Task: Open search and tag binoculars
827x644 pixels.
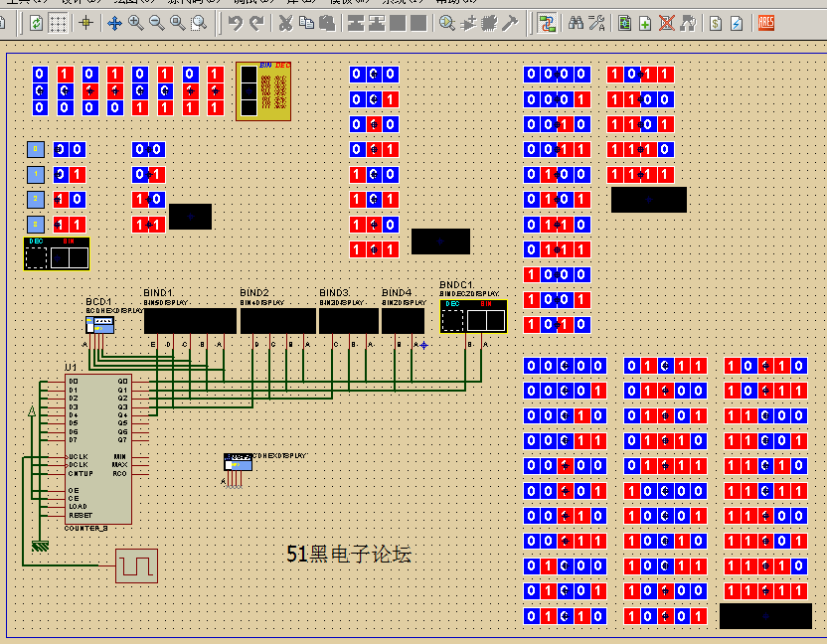Action: pos(576,23)
